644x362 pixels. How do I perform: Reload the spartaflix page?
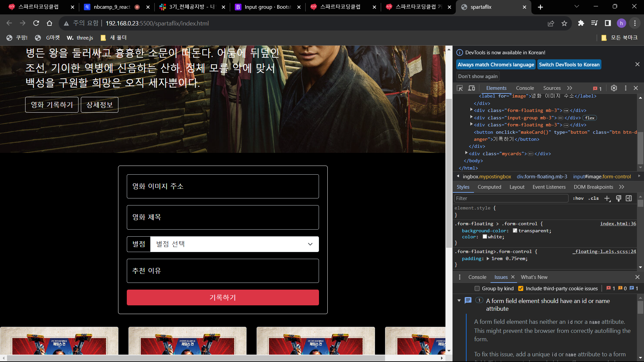(36, 23)
